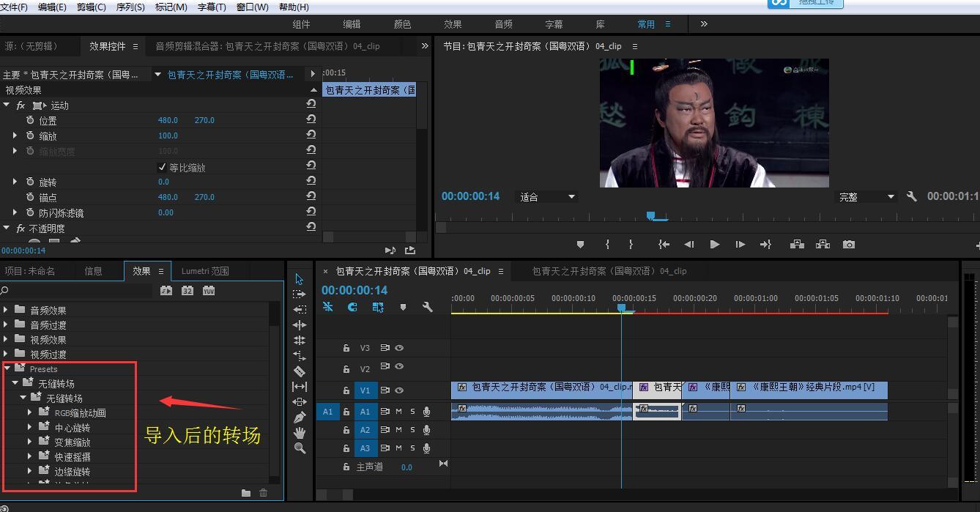Select the Slide tool

click(299, 402)
